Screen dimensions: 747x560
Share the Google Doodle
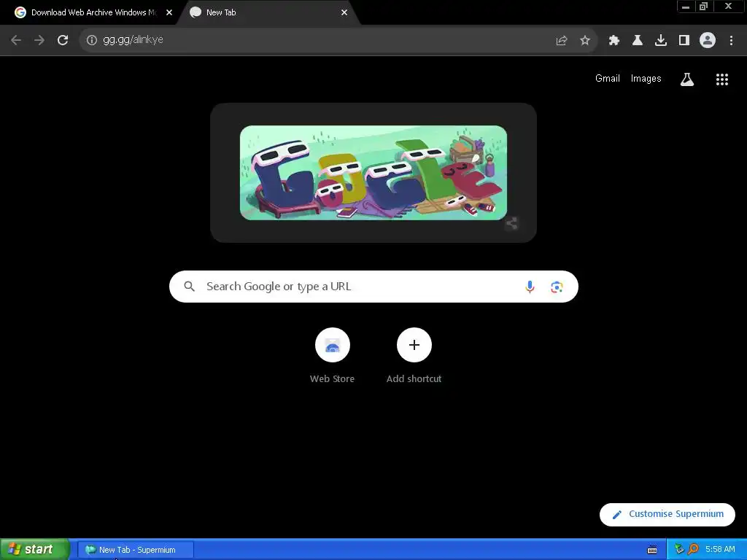(511, 223)
